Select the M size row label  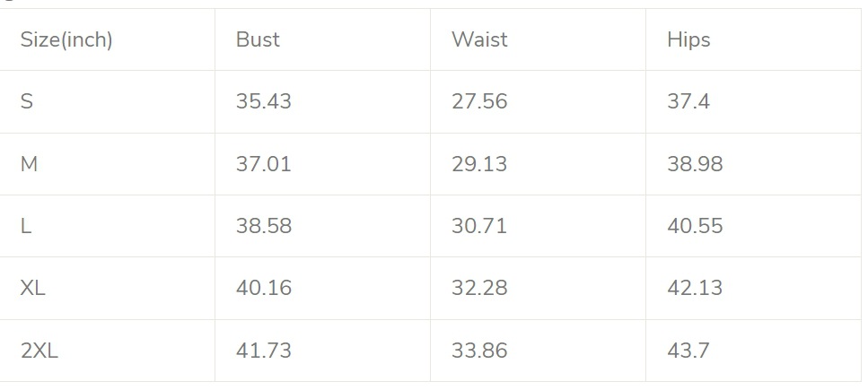click(x=29, y=164)
